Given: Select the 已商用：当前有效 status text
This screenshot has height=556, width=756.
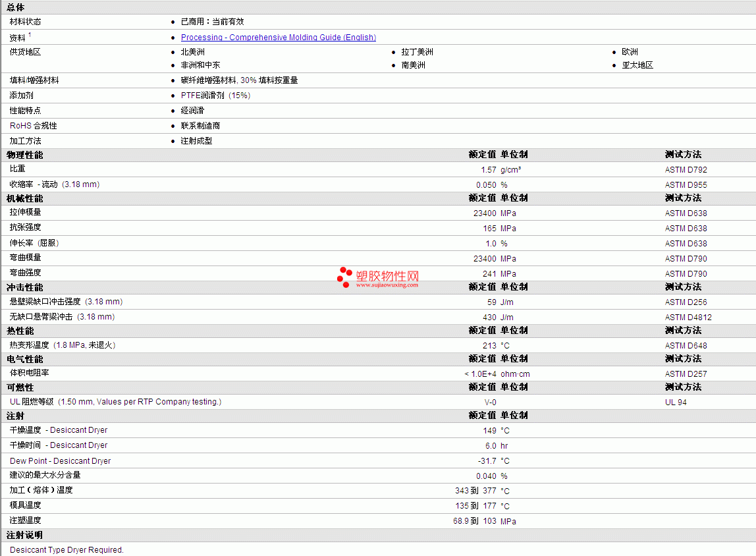Looking at the screenshot, I should click(x=212, y=22).
